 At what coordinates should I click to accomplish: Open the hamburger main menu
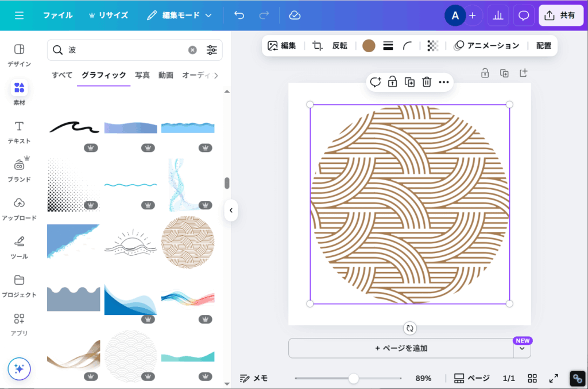[x=19, y=15]
